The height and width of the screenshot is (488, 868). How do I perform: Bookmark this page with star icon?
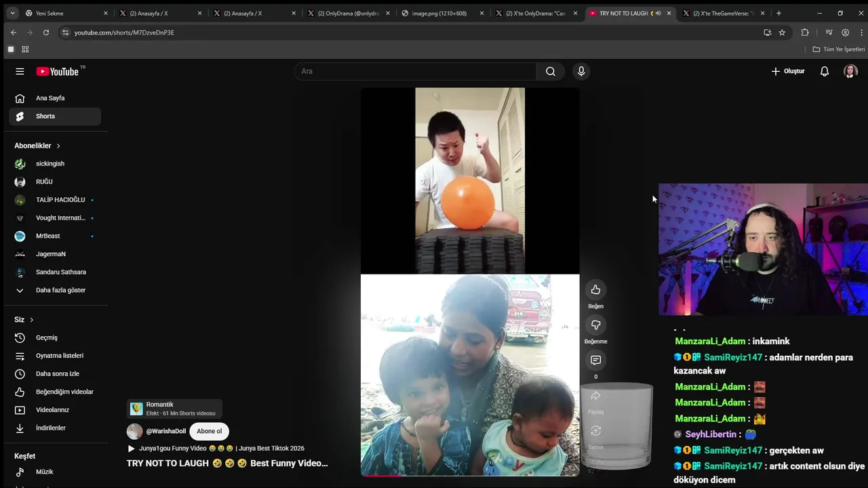[x=782, y=33]
